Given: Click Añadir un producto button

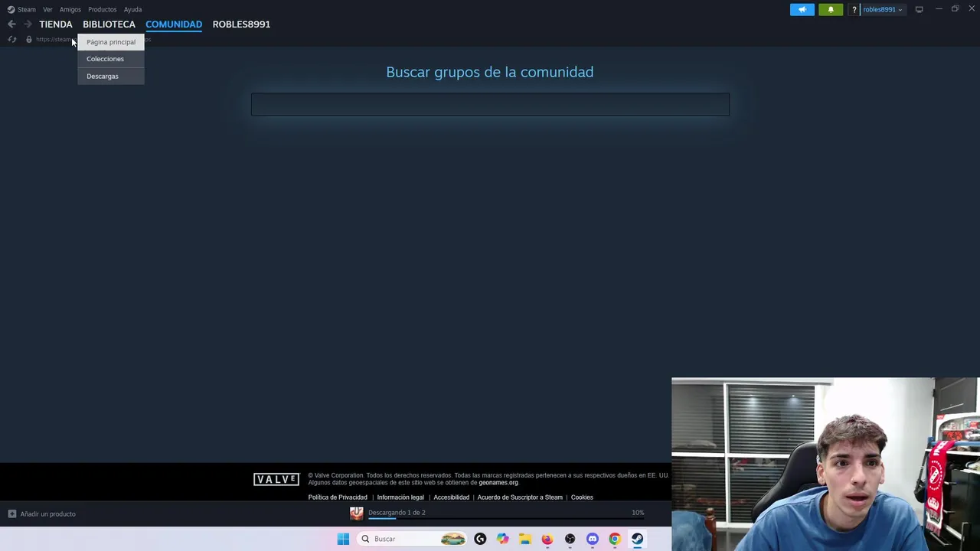Looking at the screenshot, I should pos(42,514).
